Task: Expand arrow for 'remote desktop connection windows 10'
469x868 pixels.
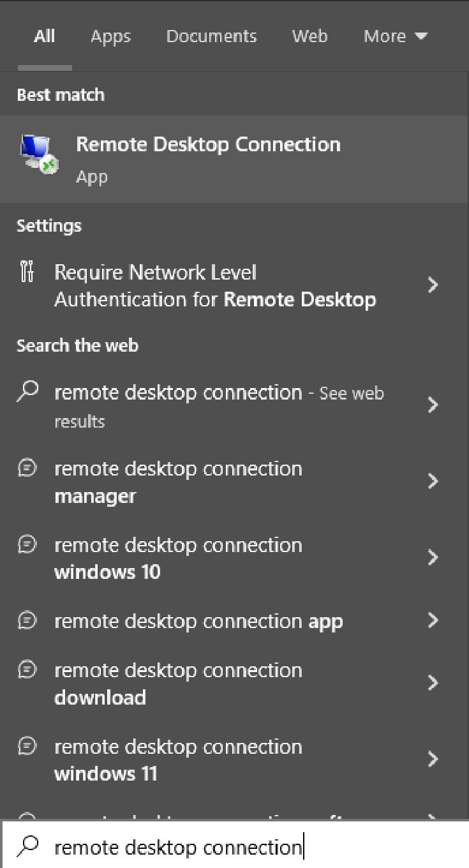Action: (433, 558)
